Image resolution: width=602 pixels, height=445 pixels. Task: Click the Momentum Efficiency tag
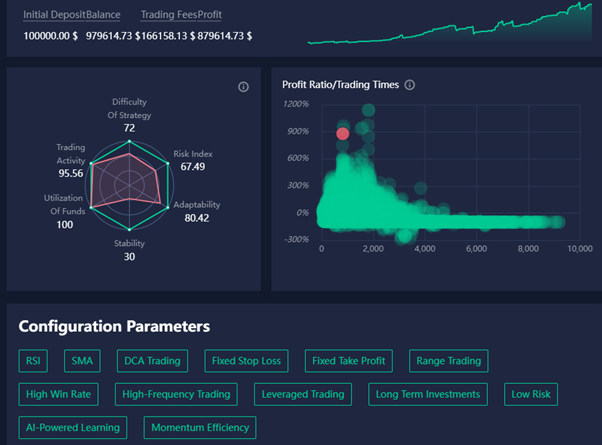click(199, 428)
